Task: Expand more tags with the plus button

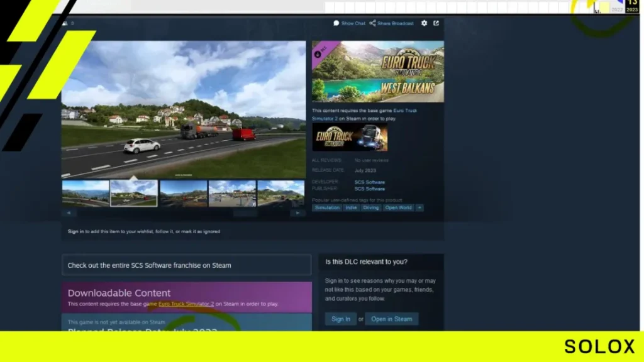Action: pyautogui.click(x=419, y=207)
